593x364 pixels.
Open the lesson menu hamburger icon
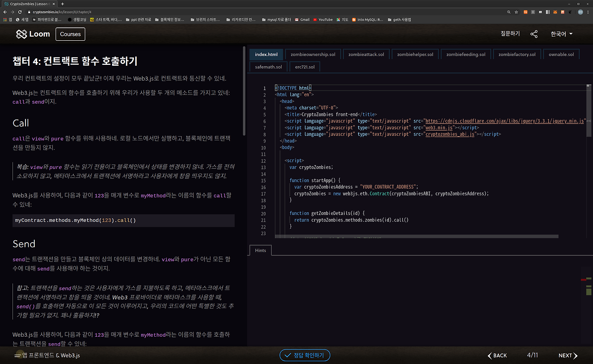(x=18, y=355)
